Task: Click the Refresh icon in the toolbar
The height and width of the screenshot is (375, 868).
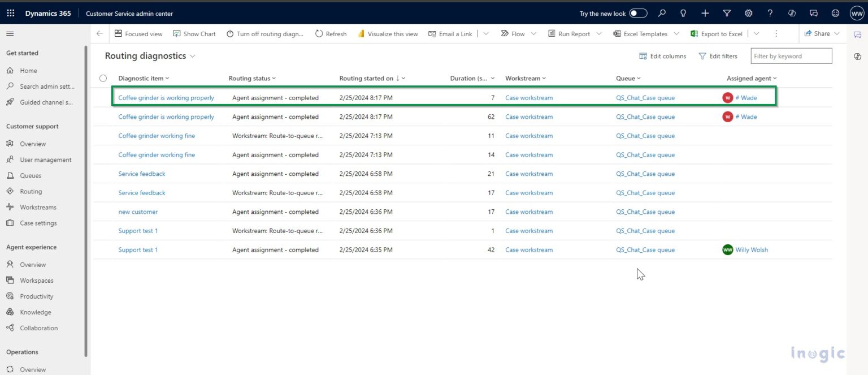Action: tap(330, 33)
